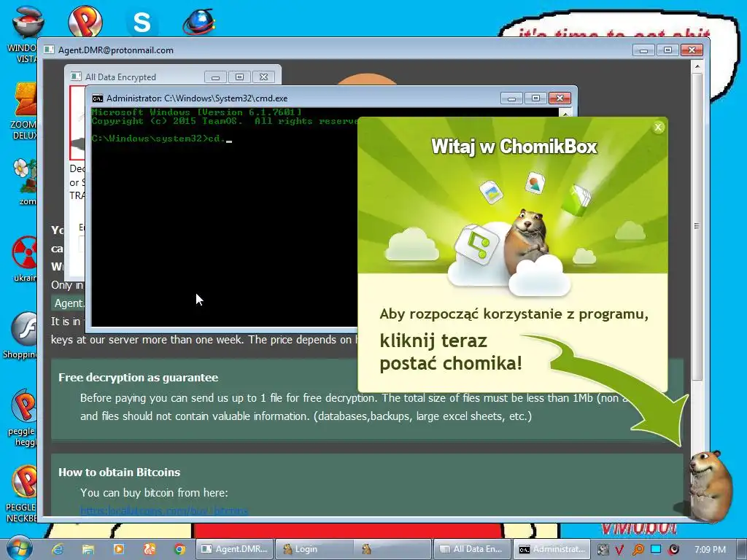This screenshot has width=747, height=560.
Task: Open the Skype desktop shortcut
Action: tap(142, 22)
